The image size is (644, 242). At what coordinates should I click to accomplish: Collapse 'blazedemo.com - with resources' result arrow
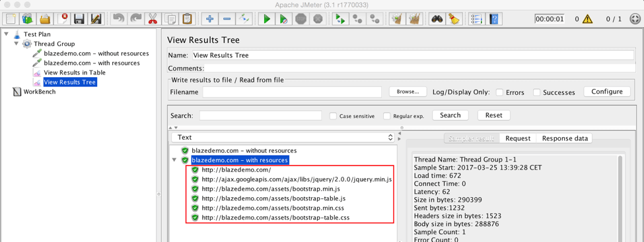point(174,160)
